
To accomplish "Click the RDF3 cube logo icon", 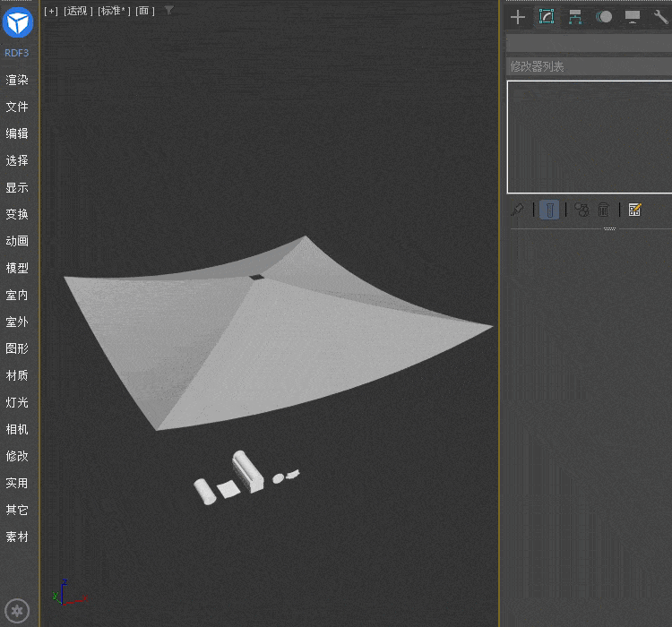I will coord(18,22).
